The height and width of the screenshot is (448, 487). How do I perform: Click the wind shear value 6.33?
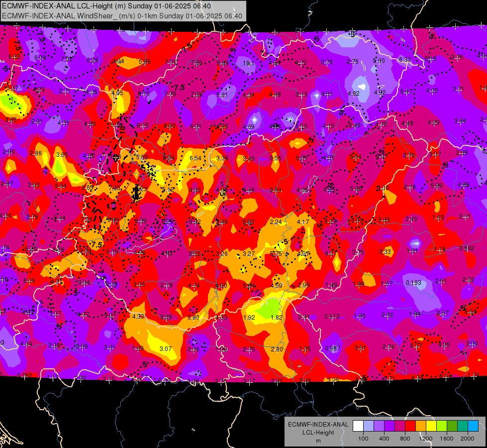pos(405,60)
